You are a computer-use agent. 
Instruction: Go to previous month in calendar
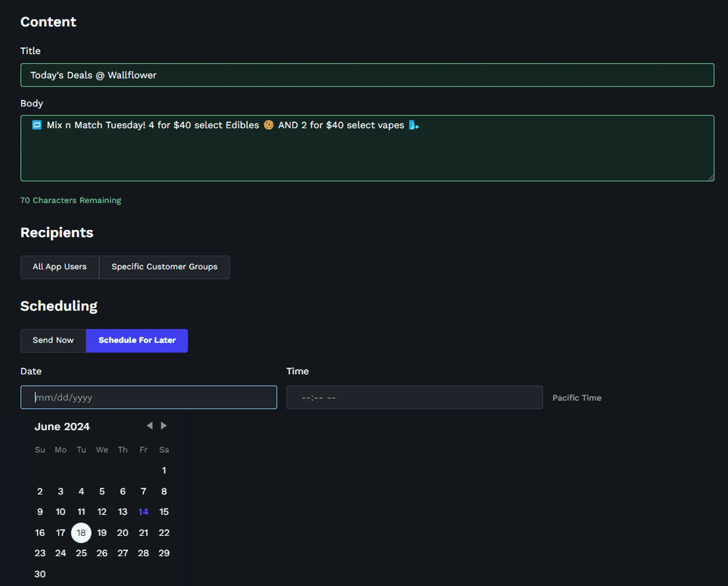[150, 425]
